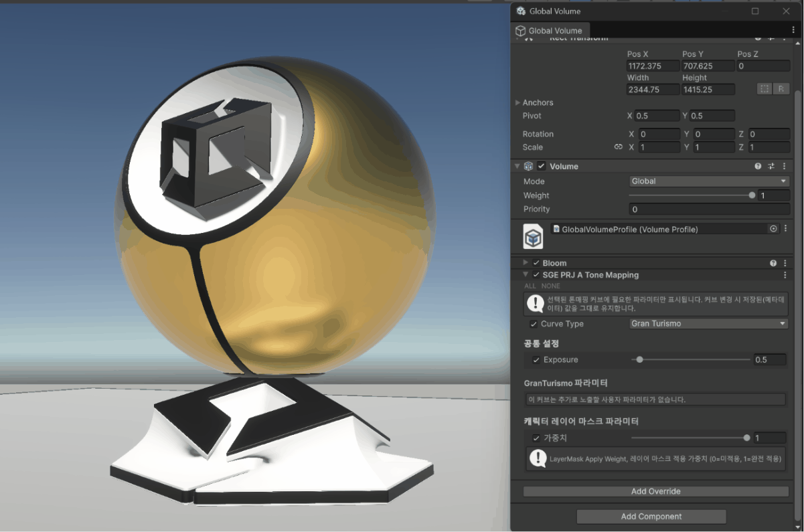
Task: Click the 가중치 value field showing 1
Action: click(x=770, y=438)
